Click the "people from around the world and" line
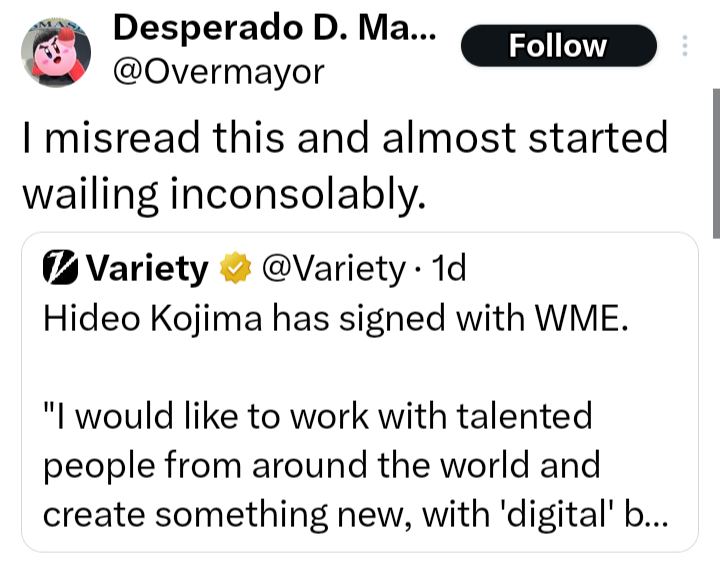 (323, 465)
